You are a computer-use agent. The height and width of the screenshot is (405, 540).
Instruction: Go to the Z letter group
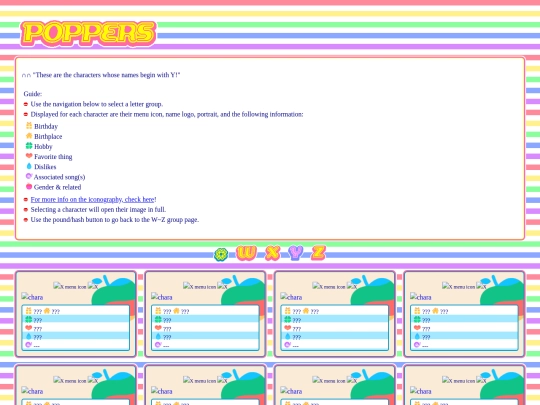tap(319, 253)
